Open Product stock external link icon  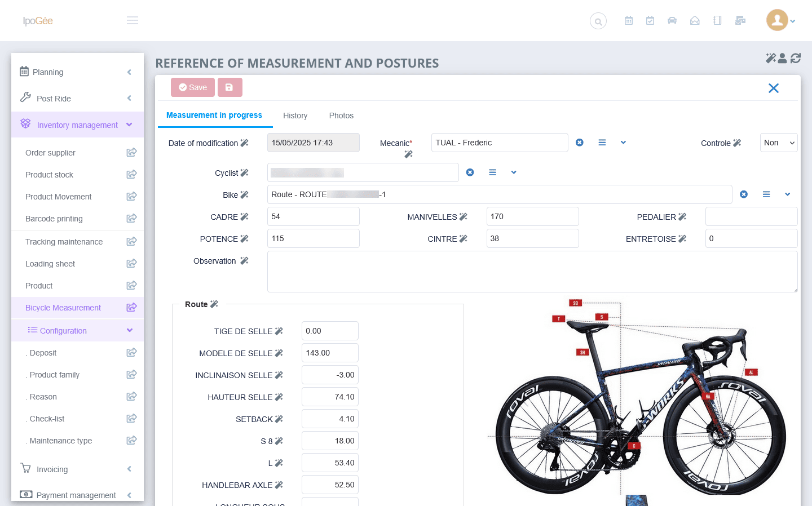tap(131, 174)
